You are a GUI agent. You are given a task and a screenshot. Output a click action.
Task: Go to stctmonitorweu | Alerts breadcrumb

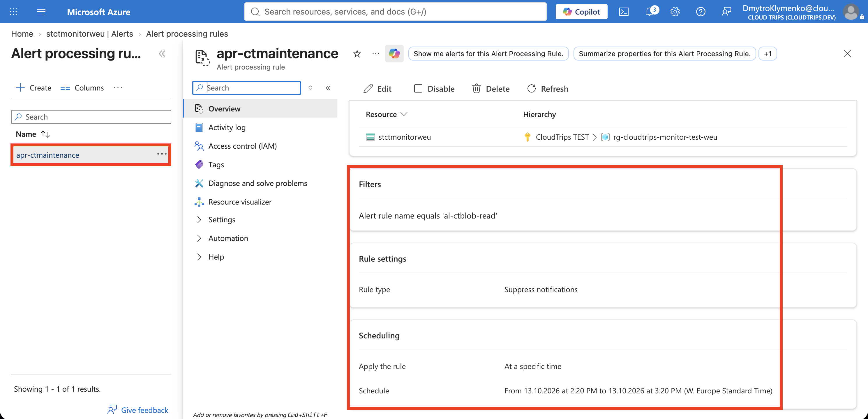tap(89, 34)
